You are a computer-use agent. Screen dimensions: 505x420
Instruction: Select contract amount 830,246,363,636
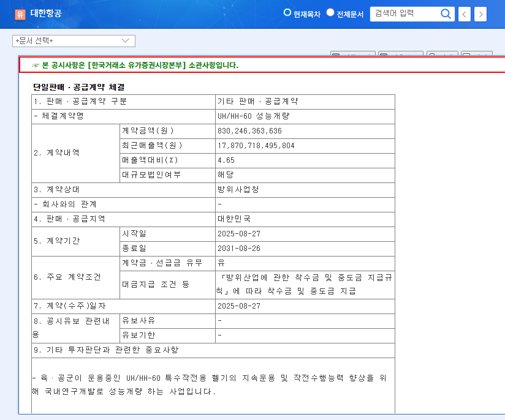249,131
